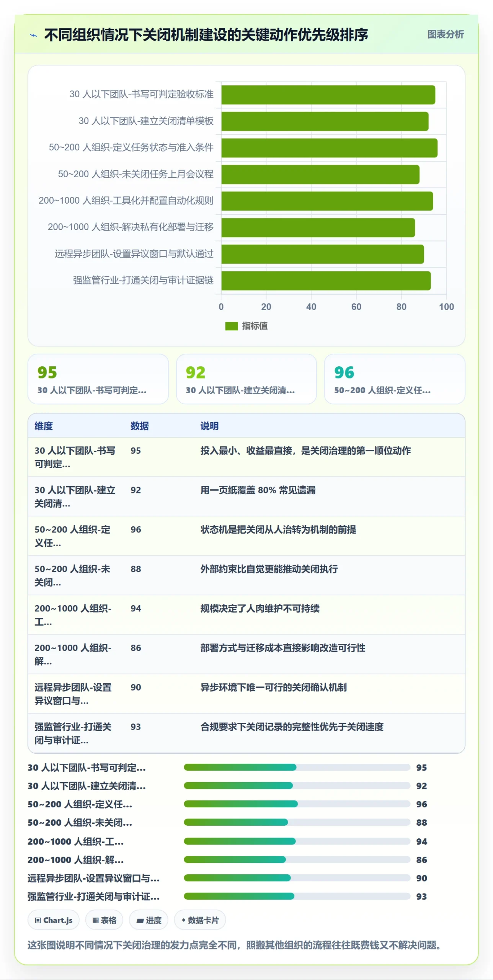Click the 说明 column header
Screen dimensions: 493x980
click(209, 426)
